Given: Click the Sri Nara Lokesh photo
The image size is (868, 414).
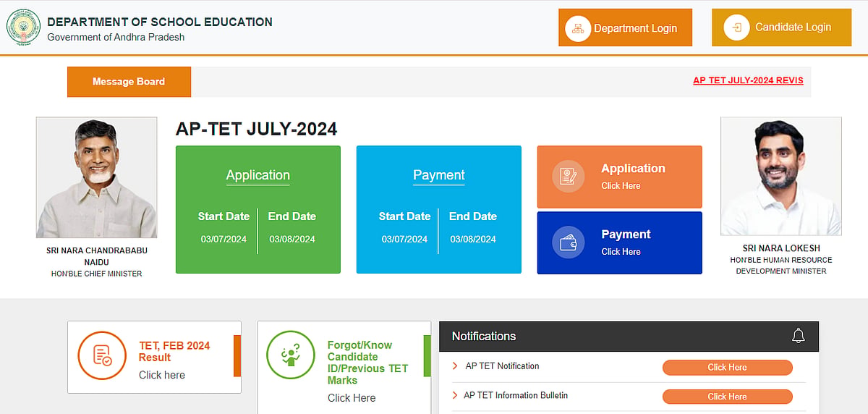Looking at the screenshot, I should (780, 176).
